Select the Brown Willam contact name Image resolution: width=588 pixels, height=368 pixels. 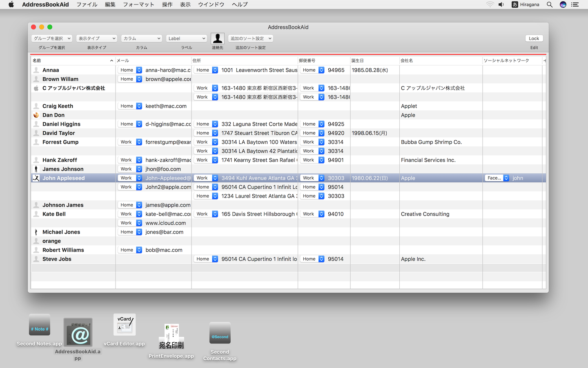pyautogui.click(x=60, y=79)
